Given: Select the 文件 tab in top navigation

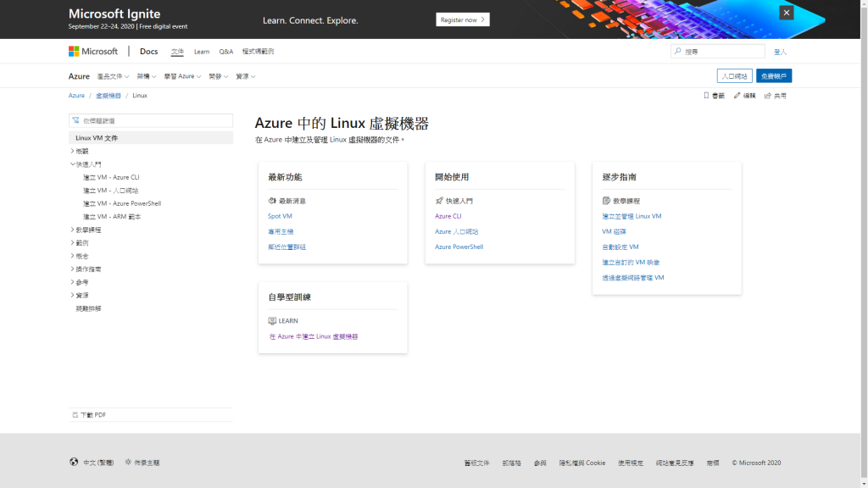Looking at the screenshot, I should tap(177, 52).
